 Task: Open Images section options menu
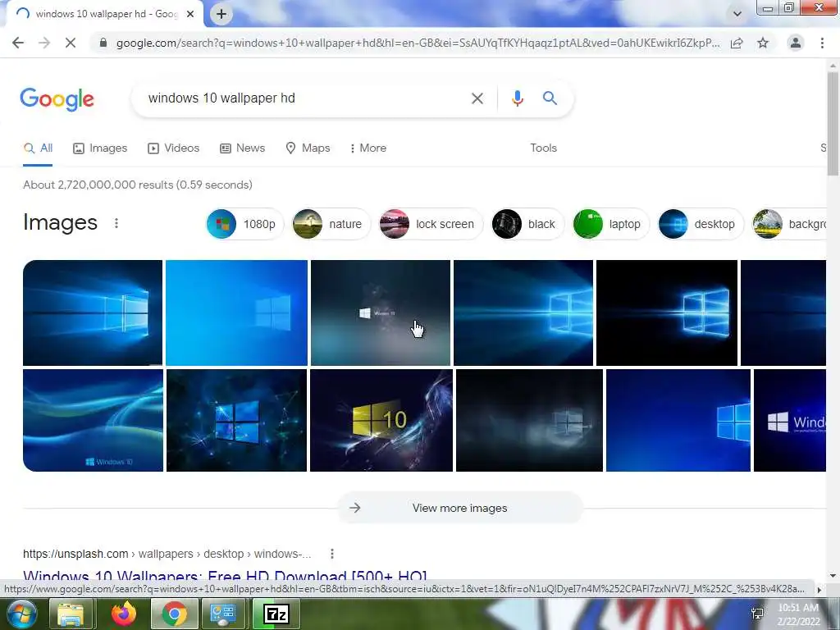click(x=116, y=223)
